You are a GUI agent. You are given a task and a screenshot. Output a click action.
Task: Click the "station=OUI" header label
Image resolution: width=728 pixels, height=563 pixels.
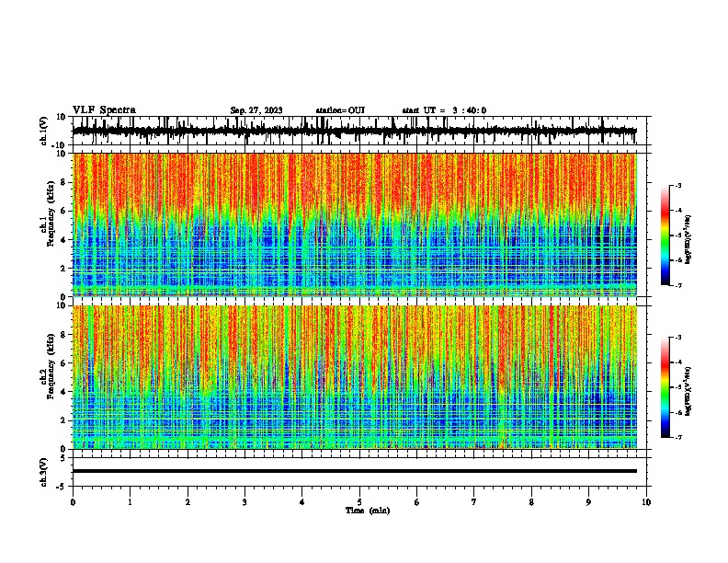tap(340, 110)
